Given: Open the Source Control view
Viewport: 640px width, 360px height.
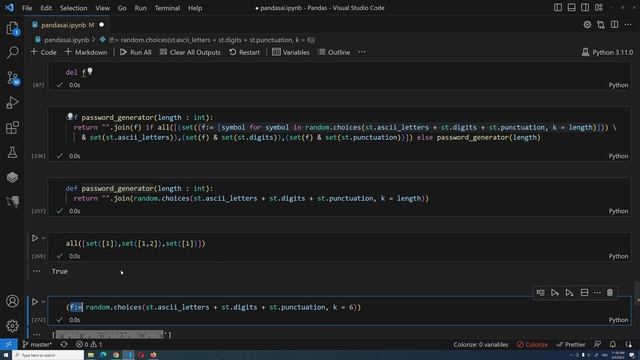Looking at the screenshot, I should pos(12,78).
